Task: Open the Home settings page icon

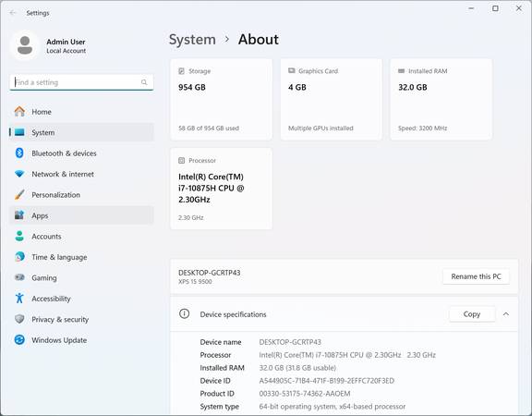Action: point(19,111)
